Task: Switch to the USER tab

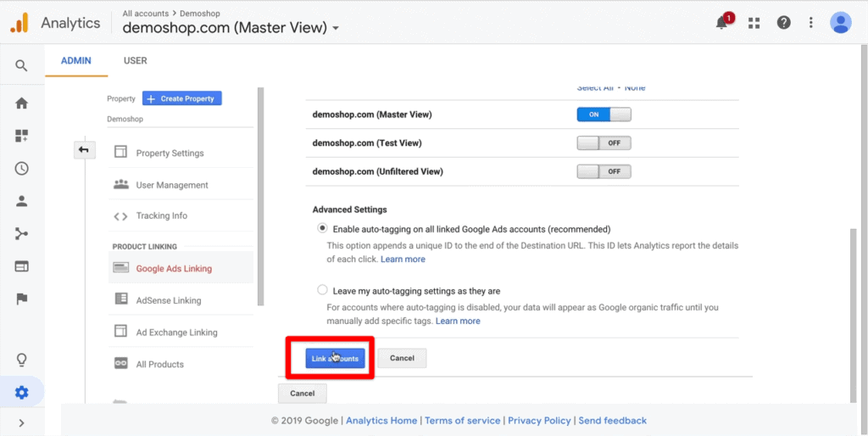Action: 135,61
